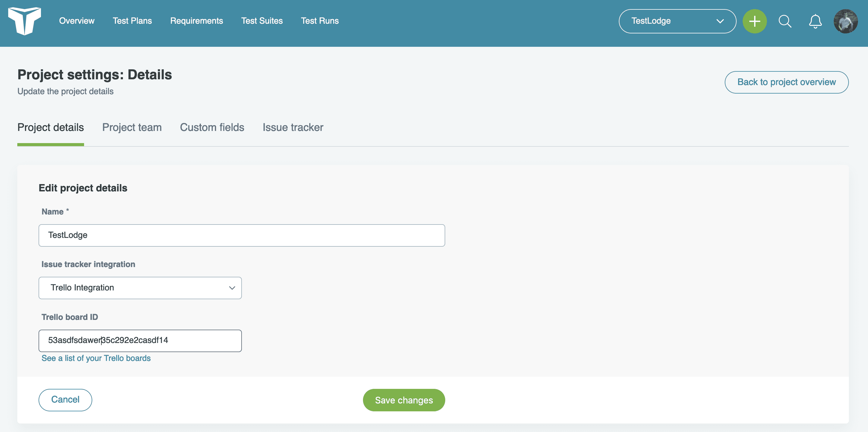Screen dimensions: 868x432
Task: Click the TestLodge logo icon
Action: [24, 21]
